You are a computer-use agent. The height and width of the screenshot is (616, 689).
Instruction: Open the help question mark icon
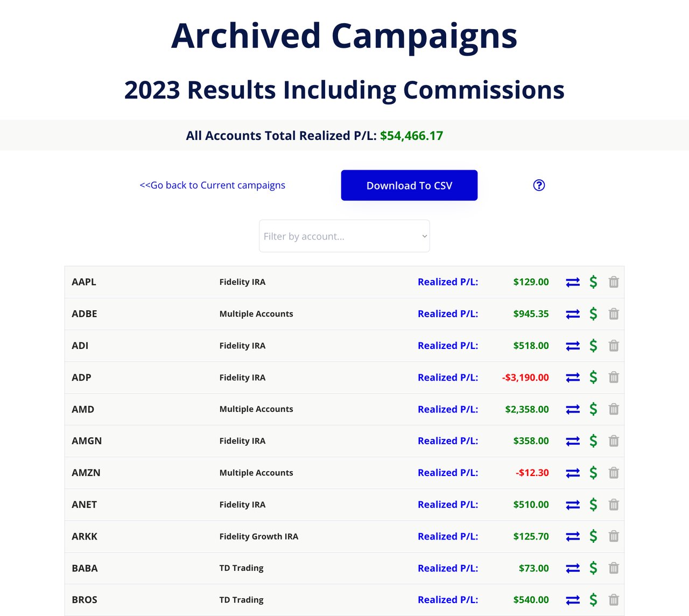click(x=539, y=185)
